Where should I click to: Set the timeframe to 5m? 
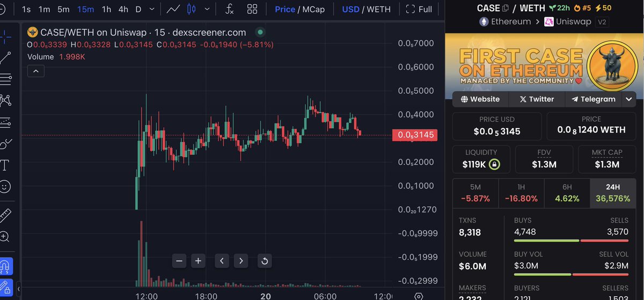coord(63,9)
